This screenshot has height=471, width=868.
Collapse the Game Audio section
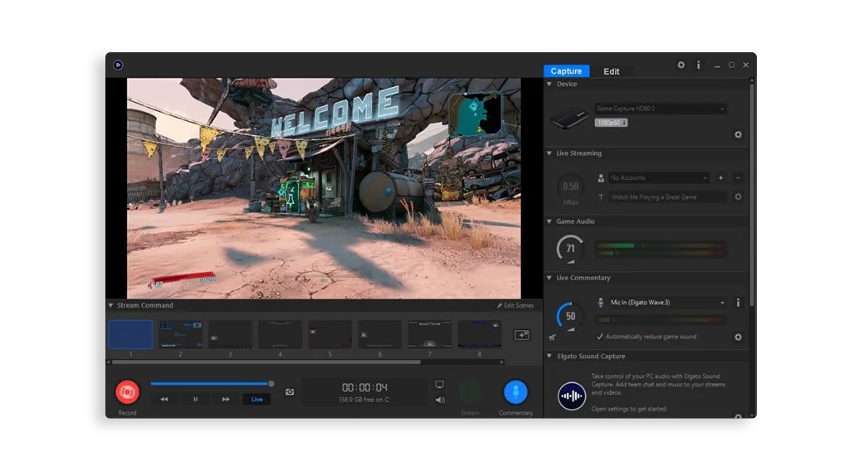pyautogui.click(x=549, y=221)
